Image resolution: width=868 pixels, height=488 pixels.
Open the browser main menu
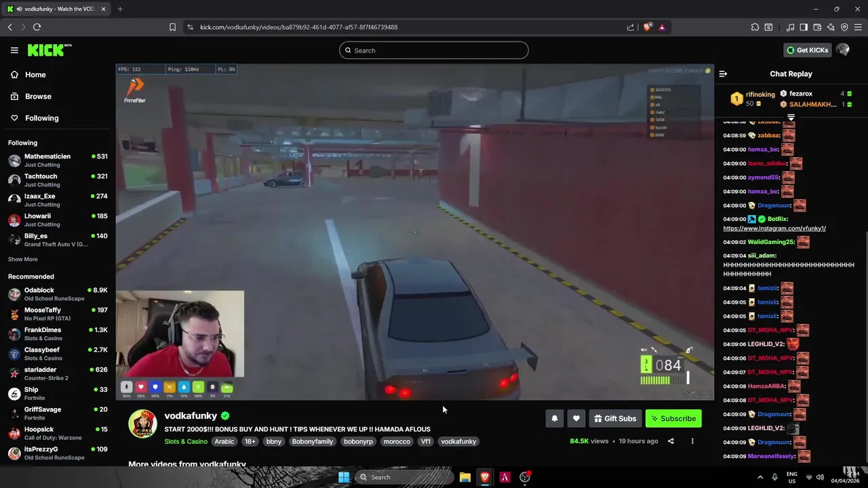(858, 27)
